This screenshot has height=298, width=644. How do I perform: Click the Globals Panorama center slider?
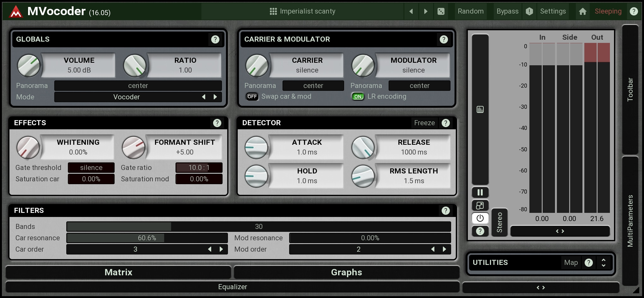click(x=138, y=85)
